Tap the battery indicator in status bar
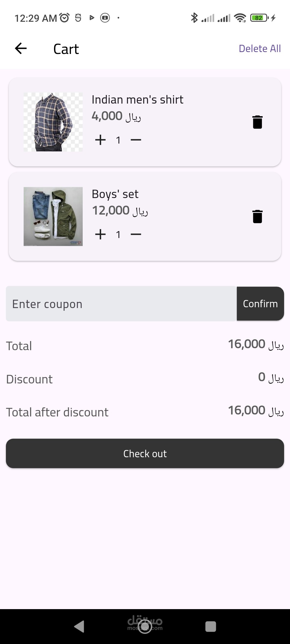Image resolution: width=290 pixels, height=644 pixels. coord(259,18)
